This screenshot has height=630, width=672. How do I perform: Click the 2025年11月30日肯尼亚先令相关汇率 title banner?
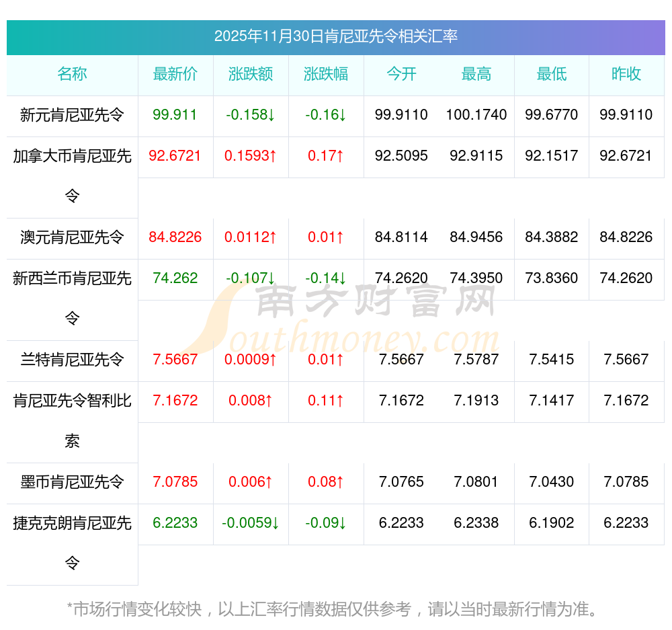335,36
